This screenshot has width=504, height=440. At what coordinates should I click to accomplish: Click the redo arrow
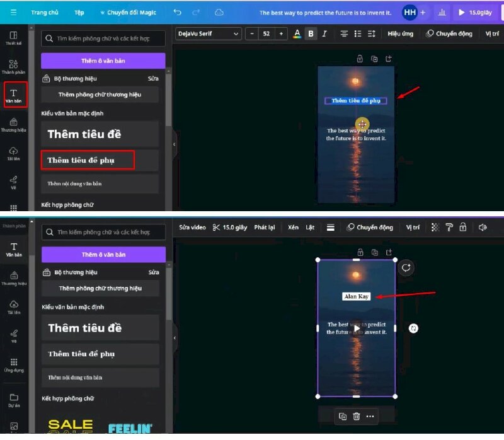[x=195, y=12]
